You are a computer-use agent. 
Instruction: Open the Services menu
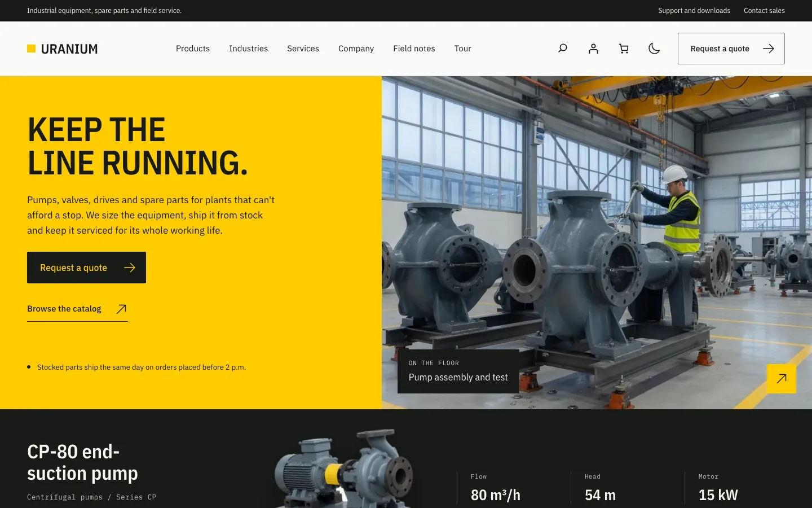click(x=303, y=49)
